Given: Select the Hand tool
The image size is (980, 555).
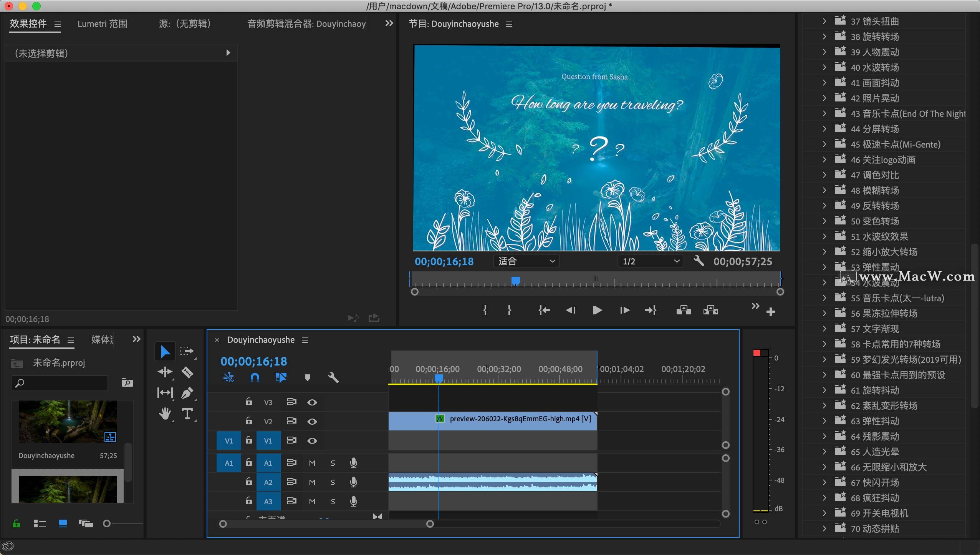Looking at the screenshot, I should point(165,414).
